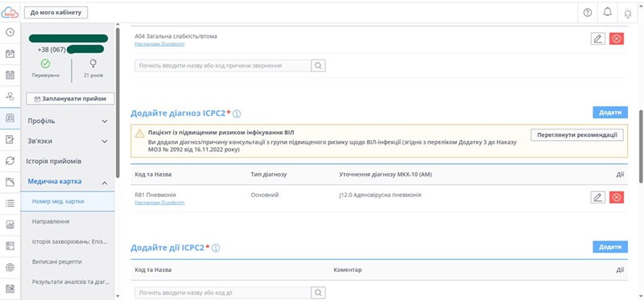Viewport: 644px width, 300px height.
Task: Delete the A04 Загальна слабкість/втома row
Action: pos(617,39)
